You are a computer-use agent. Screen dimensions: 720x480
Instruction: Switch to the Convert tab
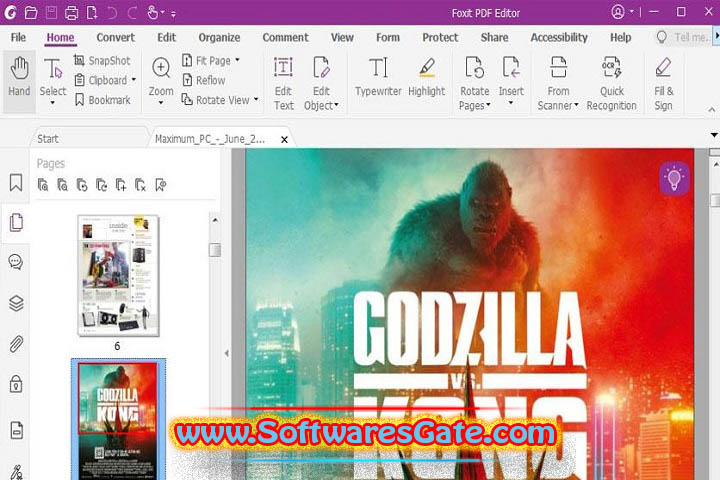[x=115, y=38]
